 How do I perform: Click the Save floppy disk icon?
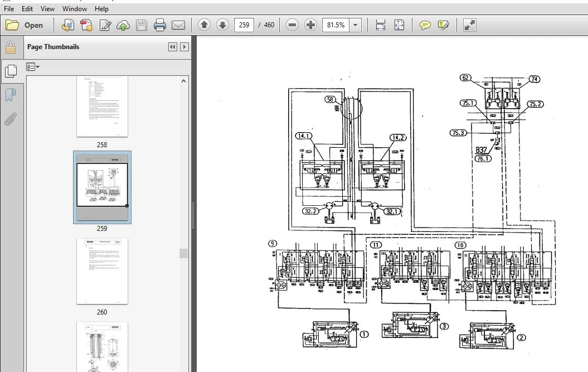tap(142, 25)
